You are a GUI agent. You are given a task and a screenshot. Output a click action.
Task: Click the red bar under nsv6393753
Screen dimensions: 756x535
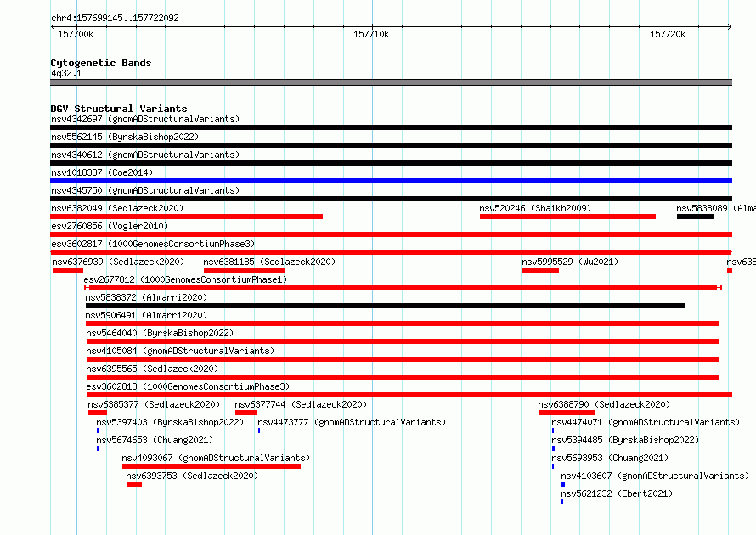coord(134,484)
